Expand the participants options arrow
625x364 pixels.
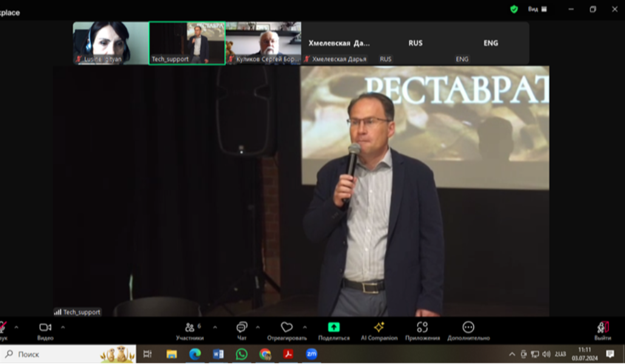pos(215,327)
